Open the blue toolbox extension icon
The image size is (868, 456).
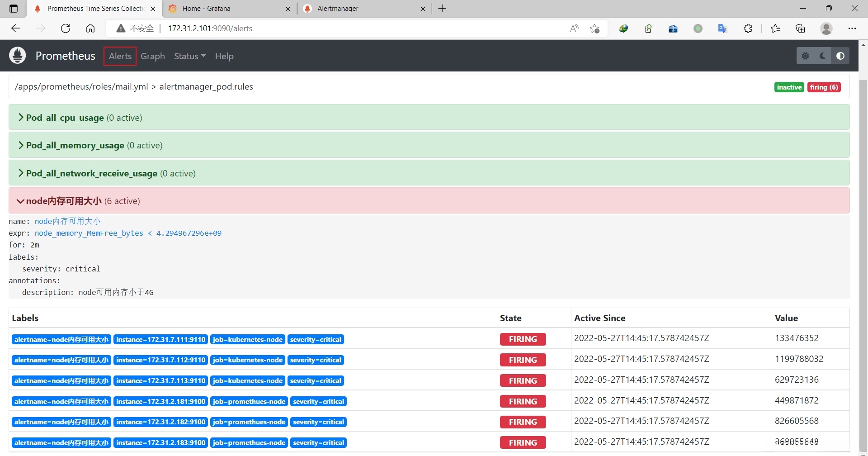pos(673,28)
